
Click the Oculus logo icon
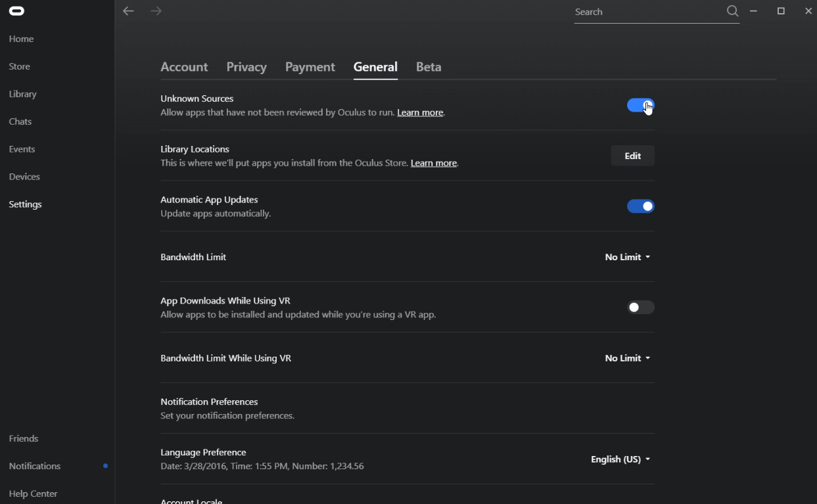tap(16, 11)
